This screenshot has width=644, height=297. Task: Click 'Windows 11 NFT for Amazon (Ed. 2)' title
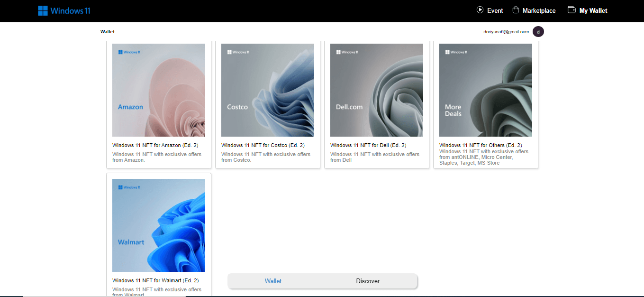(155, 145)
